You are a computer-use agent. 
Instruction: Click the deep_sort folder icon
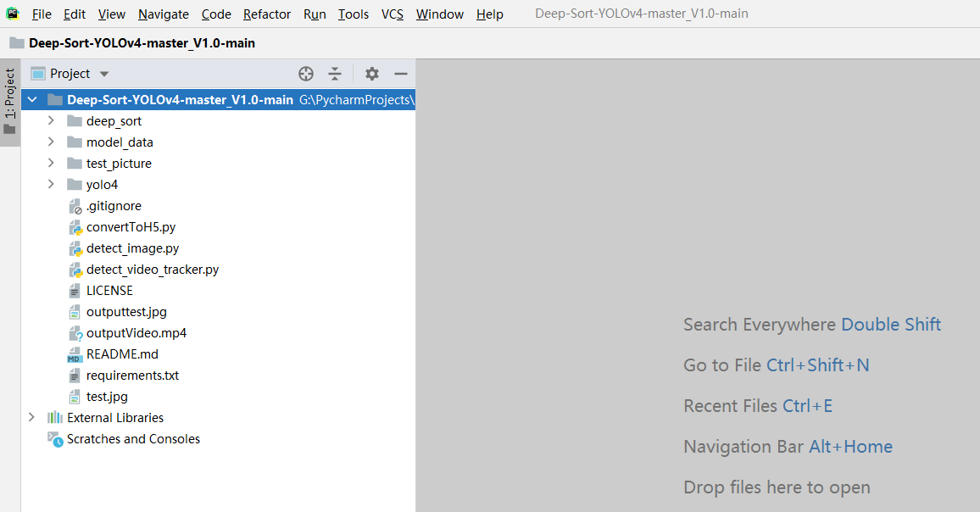click(x=75, y=120)
